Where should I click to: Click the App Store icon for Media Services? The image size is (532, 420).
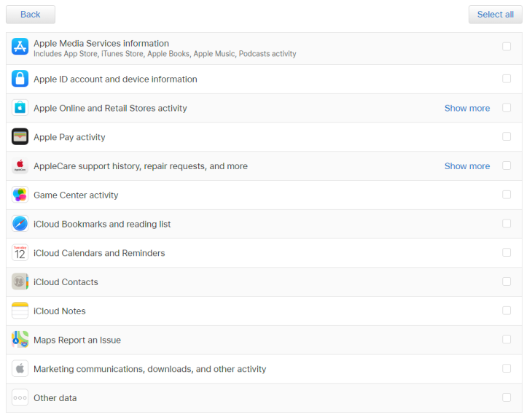coord(20,47)
